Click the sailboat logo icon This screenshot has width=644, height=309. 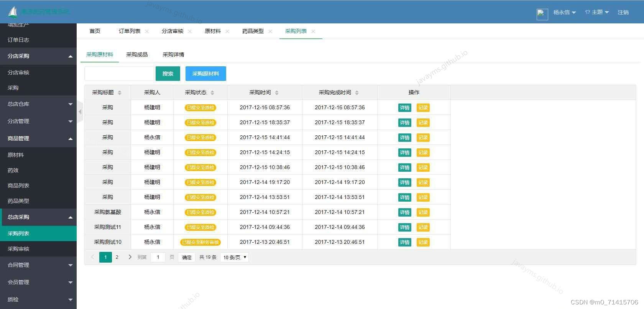click(x=13, y=12)
